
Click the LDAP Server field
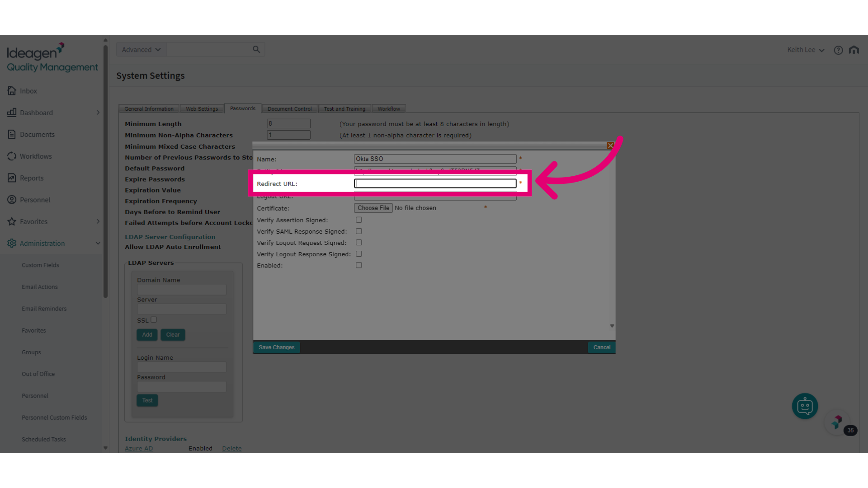[182, 309]
